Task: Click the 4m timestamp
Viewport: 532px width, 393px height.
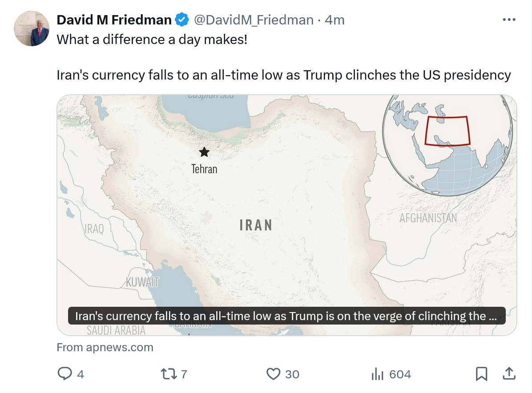Action: (335, 20)
